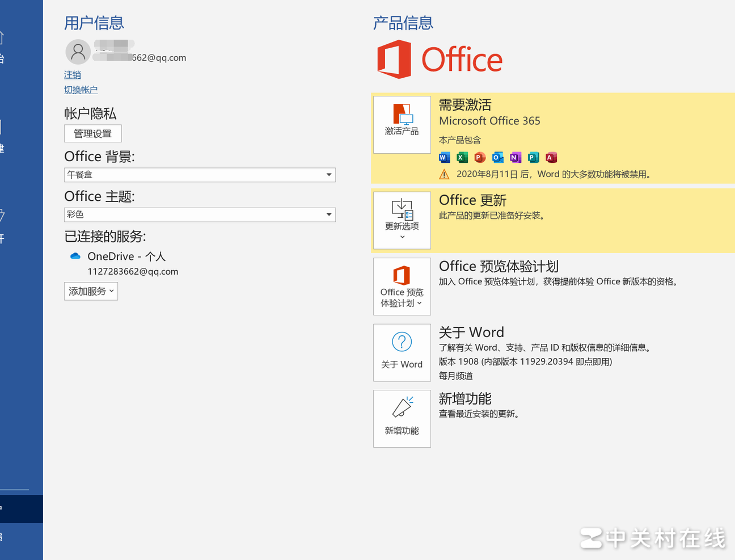Click the PowerPoint icon under 本产品包含
The image size is (735, 560).
pos(480,158)
